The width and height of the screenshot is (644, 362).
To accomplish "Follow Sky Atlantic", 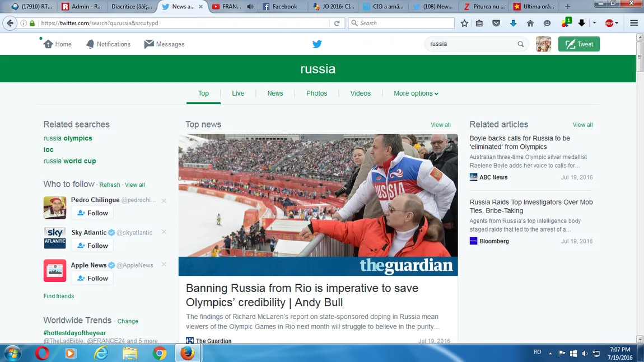I will pyautogui.click(x=92, y=246).
